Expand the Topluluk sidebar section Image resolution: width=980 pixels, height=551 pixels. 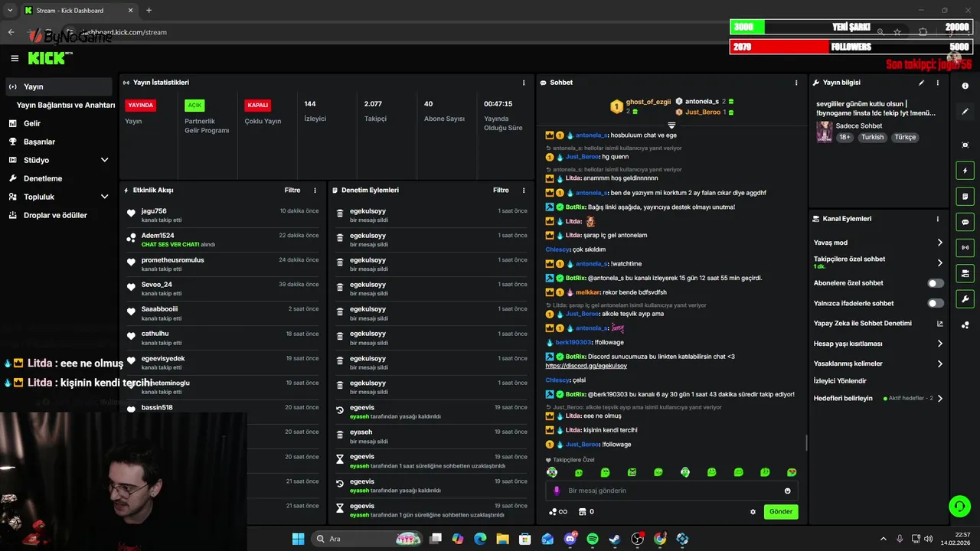105,197
